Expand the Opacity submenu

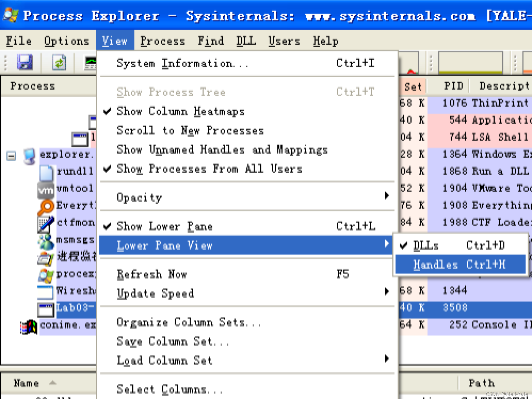point(247,197)
